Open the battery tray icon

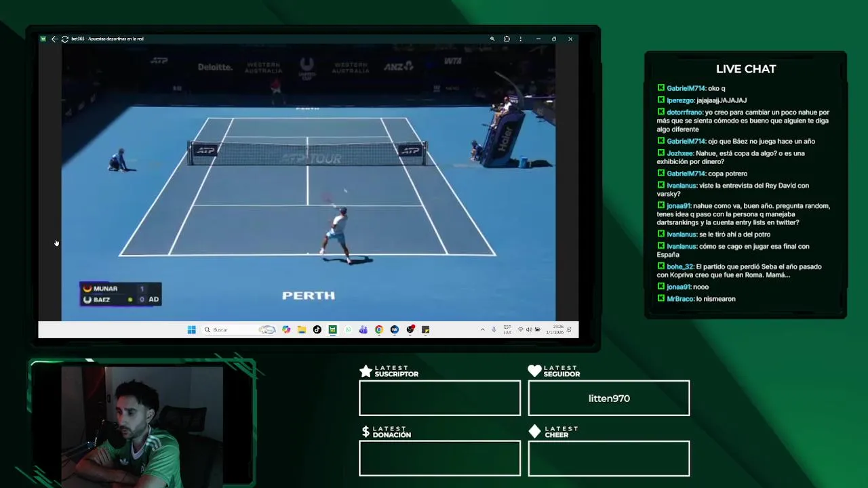(x=538, y=329)
